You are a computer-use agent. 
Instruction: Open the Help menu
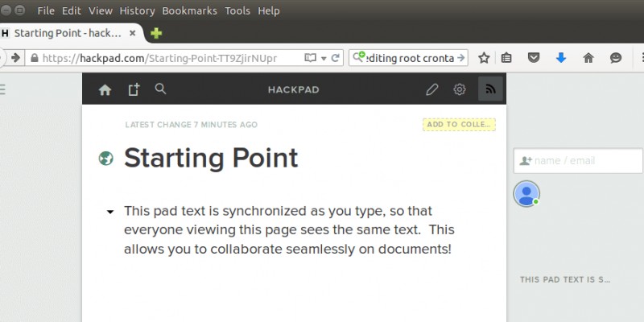click(x=269, y=10)
